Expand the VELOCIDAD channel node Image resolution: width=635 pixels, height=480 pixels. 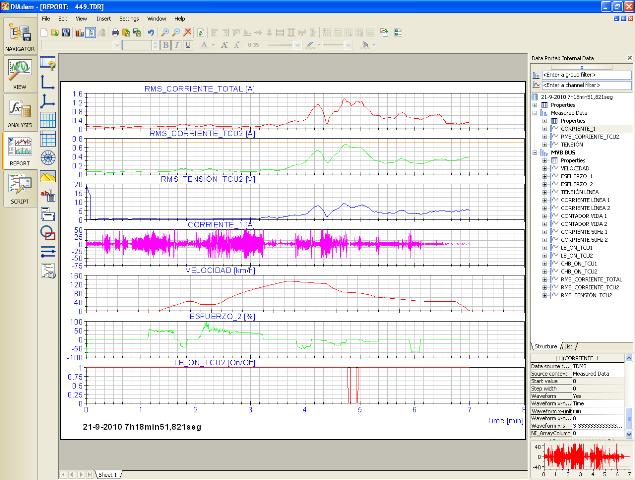545,169
